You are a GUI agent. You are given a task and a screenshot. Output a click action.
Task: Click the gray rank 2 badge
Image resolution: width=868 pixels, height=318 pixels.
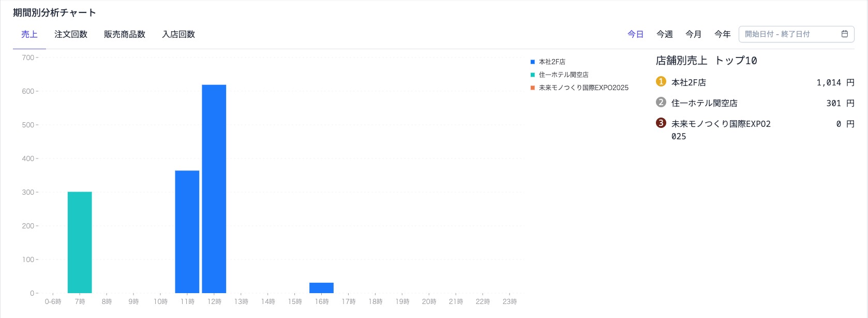click(x=661, y=103)
